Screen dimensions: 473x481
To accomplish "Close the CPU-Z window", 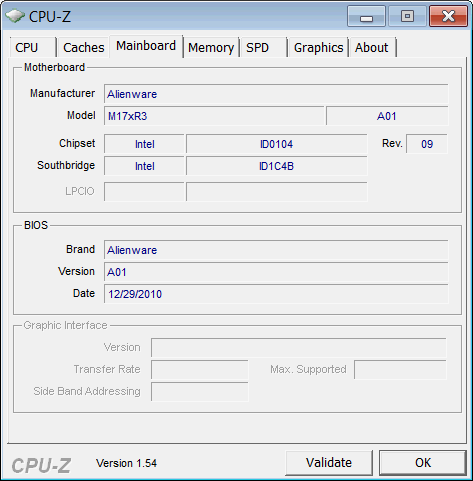I will click(x=448, y=16).
